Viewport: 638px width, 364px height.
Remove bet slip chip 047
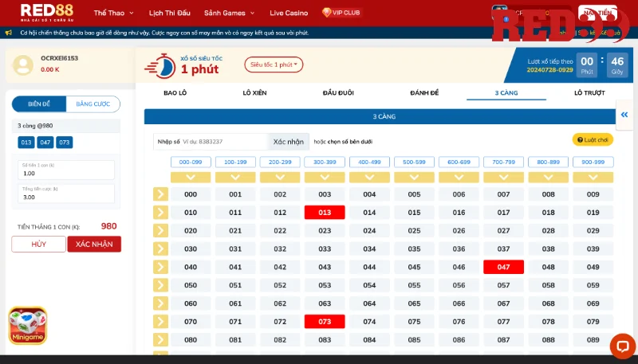coord(45,143)
